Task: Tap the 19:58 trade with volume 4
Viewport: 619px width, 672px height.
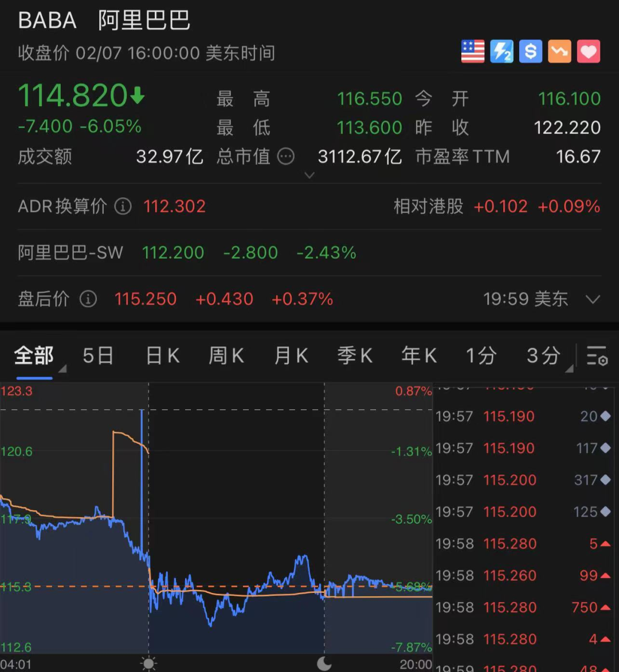Action: tap(523, 639)
